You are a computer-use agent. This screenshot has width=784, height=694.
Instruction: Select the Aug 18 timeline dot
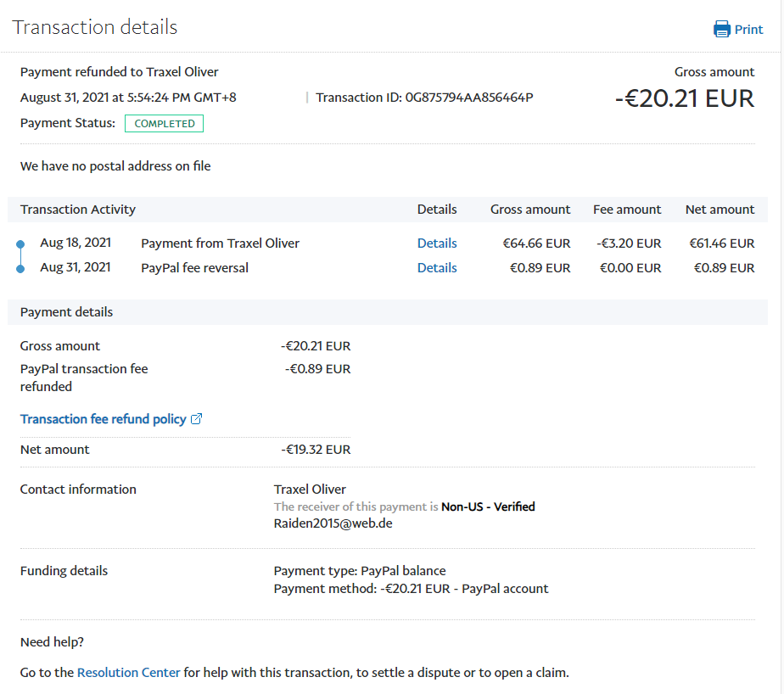click(20, 245)
